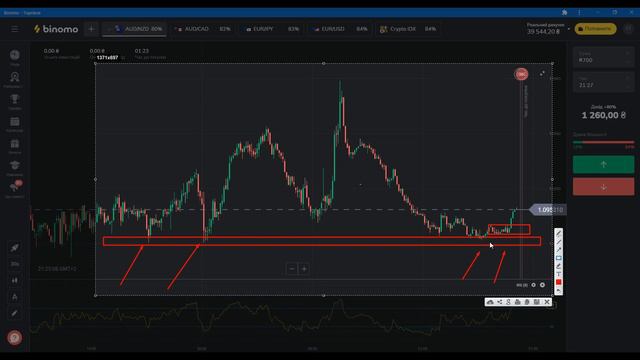640x360 pixels.
Task: Increase the expiry time with plus
Action: [628, 78]
